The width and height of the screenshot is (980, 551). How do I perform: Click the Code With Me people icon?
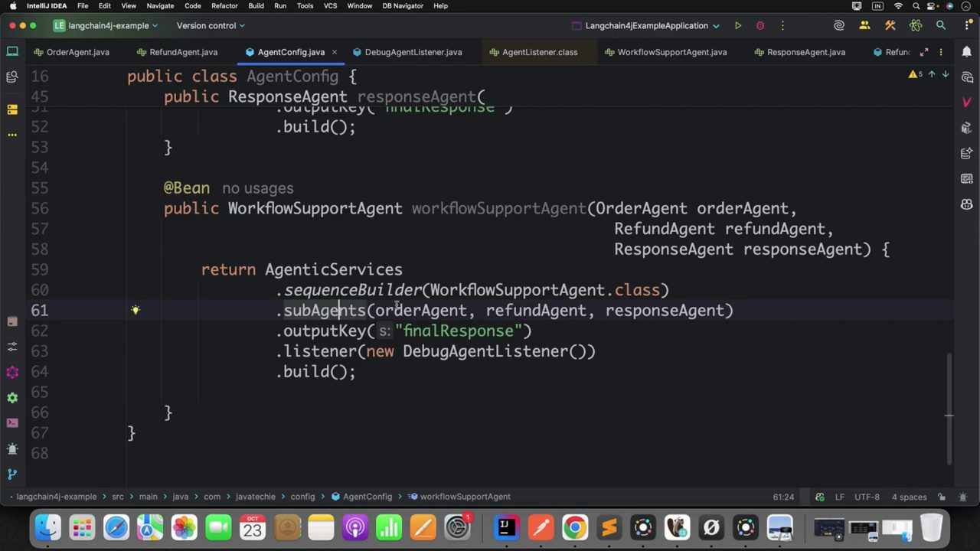[864, 25]
